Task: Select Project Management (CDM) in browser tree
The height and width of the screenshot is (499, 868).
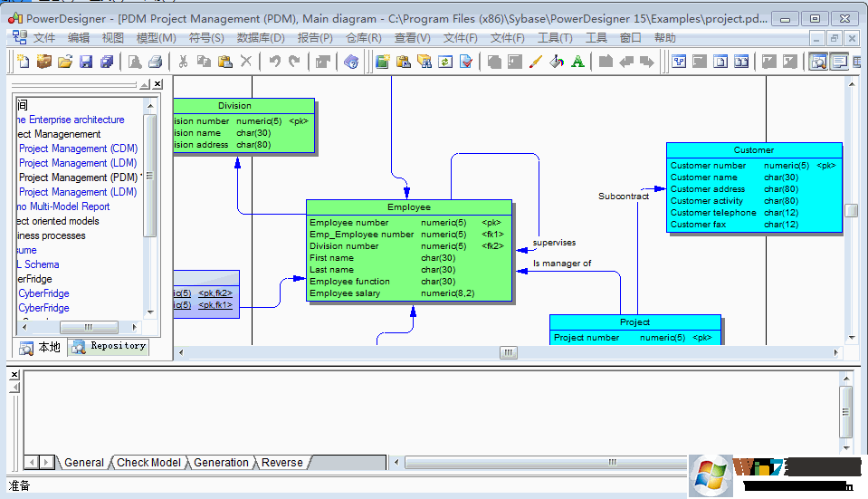Action: [78, 149]
